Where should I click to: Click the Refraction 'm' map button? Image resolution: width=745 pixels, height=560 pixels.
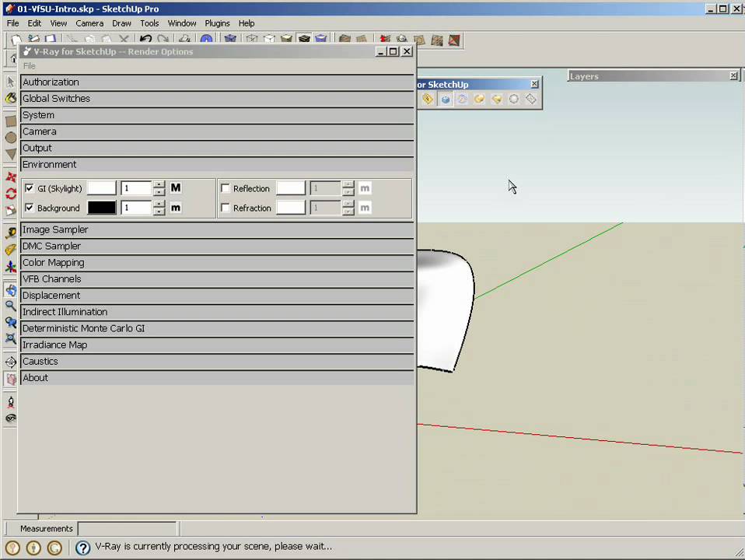tap(365, 208)
